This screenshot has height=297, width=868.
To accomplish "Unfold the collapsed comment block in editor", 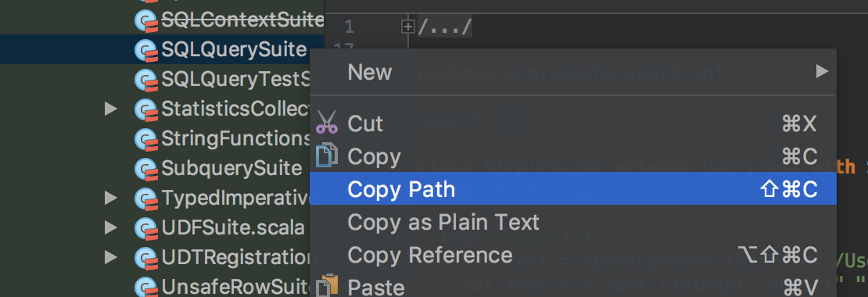I will pyautogui.click(x=408, y=26).
